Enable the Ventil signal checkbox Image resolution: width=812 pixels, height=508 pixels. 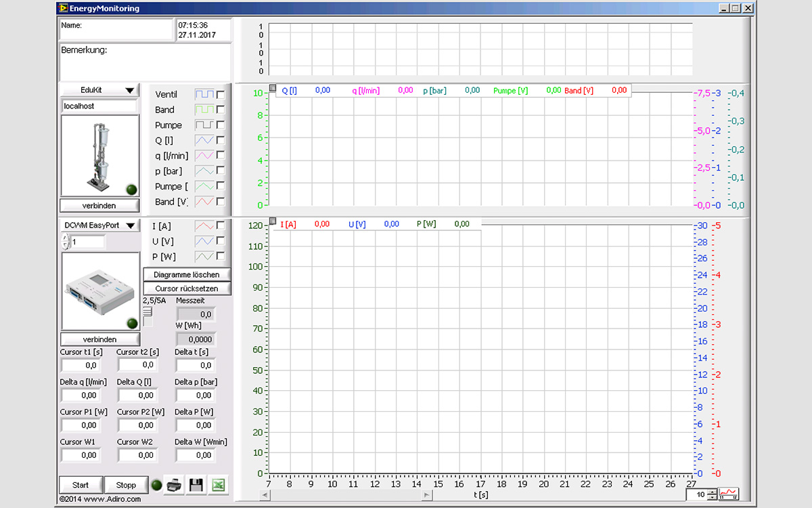coord(221,94)
